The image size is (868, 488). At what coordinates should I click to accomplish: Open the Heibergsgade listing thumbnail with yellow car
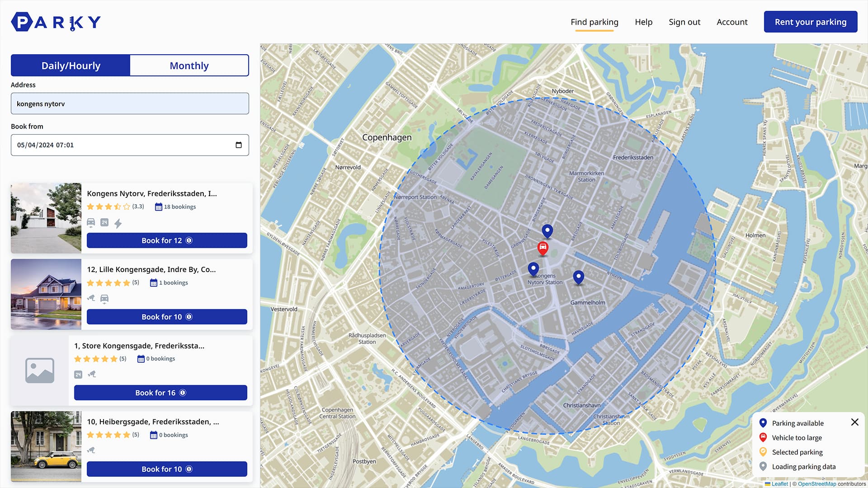(46, 446)
